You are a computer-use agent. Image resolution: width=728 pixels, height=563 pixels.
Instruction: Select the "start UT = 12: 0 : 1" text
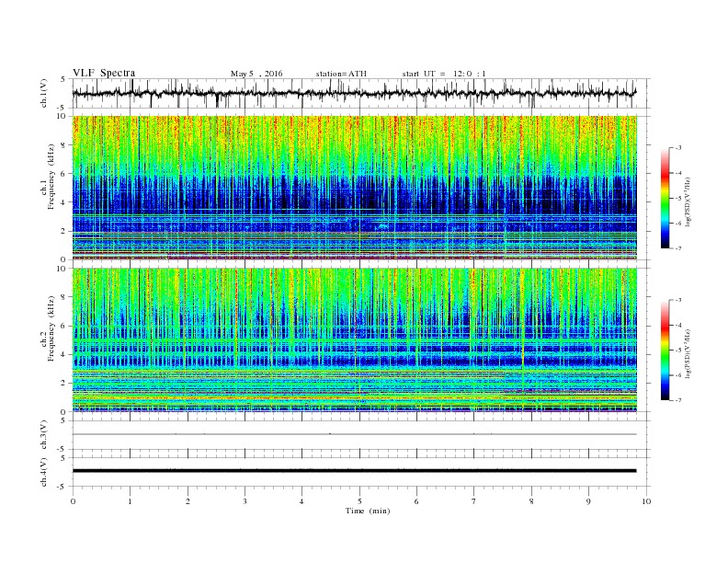pyautogui.click(x=444, y=74)
